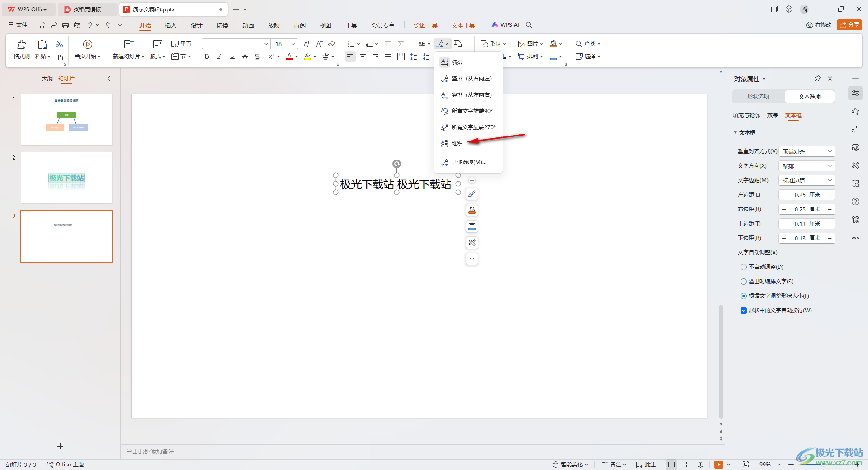Click the search magnifier next to WPS AI
The width and height of the screenshot is (868, 470).
coord(529,25)
